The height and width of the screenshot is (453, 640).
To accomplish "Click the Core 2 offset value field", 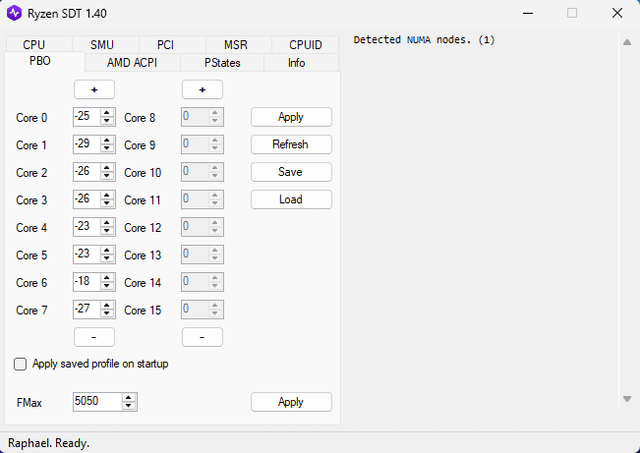I will (x=87, y=172).
